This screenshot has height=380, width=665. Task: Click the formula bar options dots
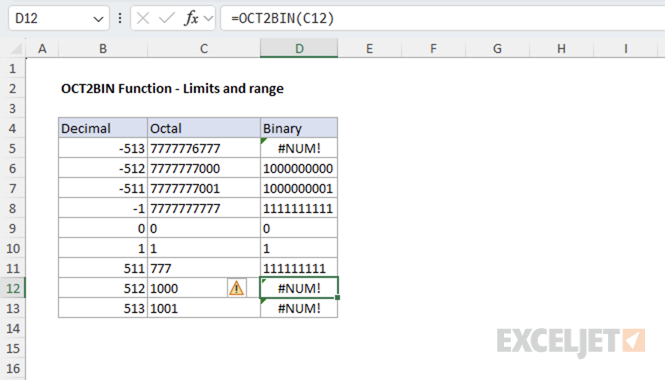[x=120, y=18]
